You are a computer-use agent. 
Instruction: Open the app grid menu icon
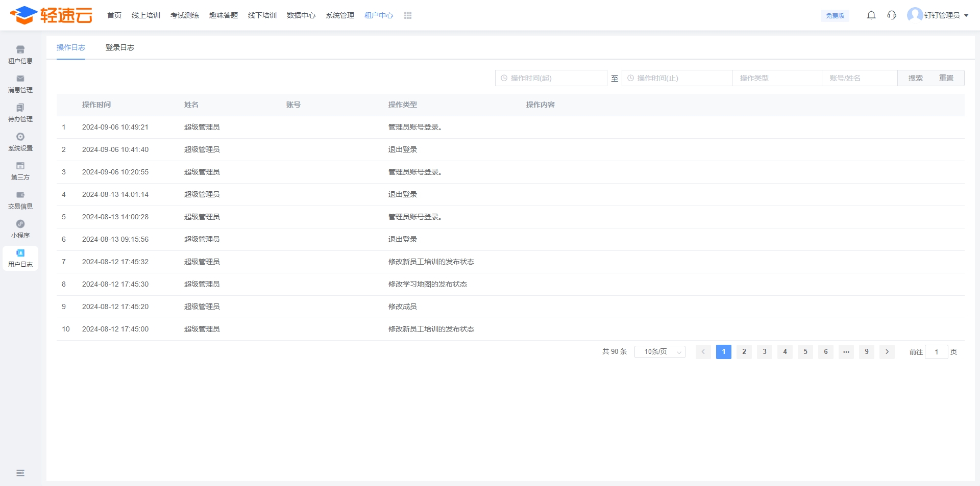pos(408,15)
